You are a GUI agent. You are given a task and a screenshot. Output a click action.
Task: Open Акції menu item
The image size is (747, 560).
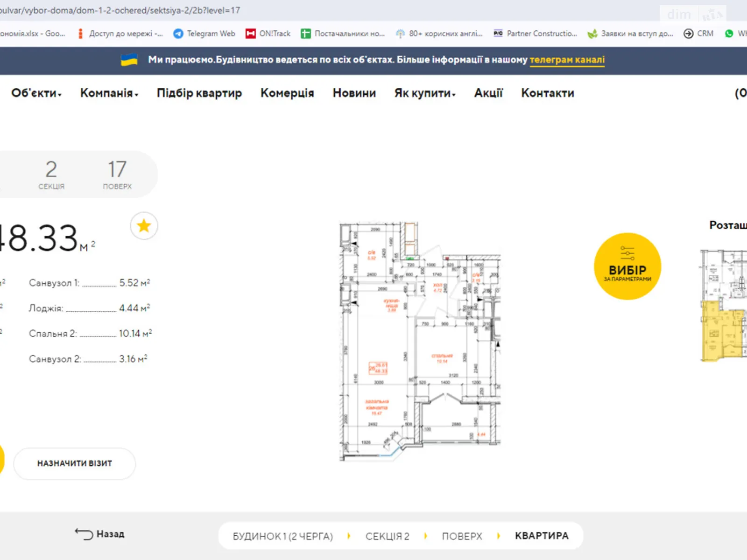tap(489, 93)
